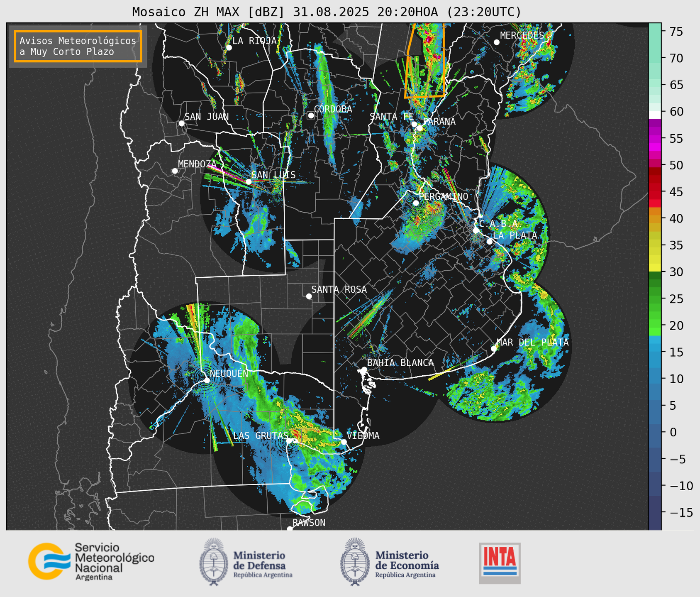Viewport: 700px width, 597px height.
Task: Click the La Plata city marker dot
Action: point(490,242)
